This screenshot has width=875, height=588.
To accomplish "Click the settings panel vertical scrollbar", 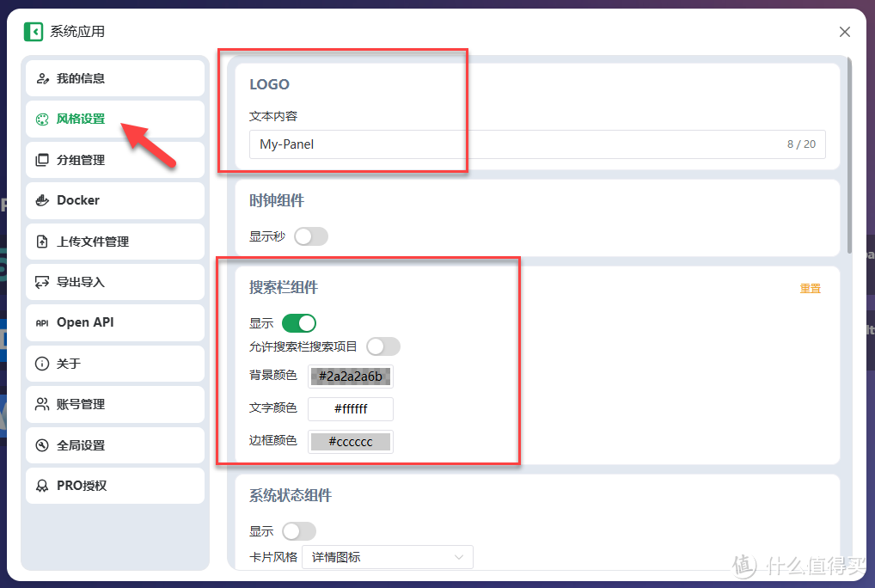I will pos(849,156).
